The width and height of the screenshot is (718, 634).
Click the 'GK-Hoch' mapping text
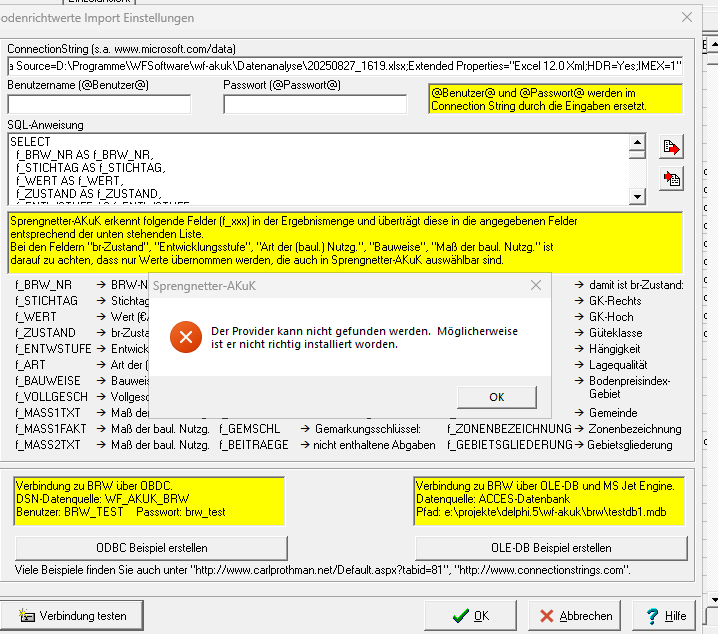(x=611, y=317)
